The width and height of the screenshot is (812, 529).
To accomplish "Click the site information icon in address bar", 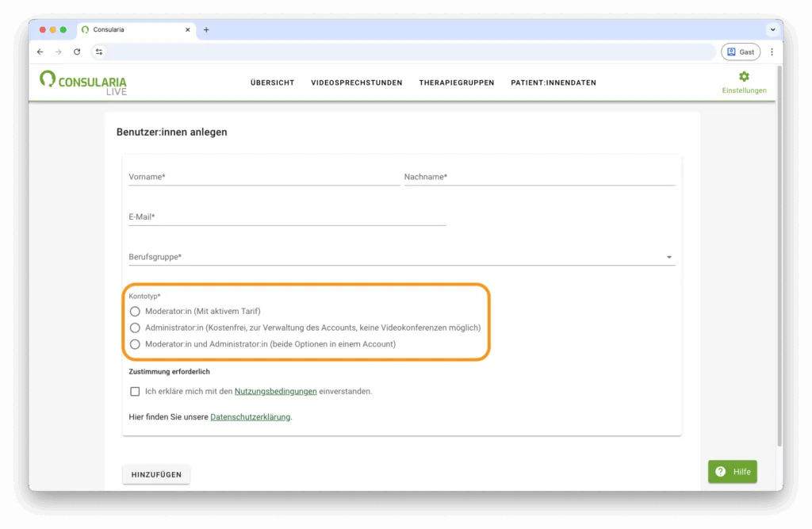I will pos(99,52).
